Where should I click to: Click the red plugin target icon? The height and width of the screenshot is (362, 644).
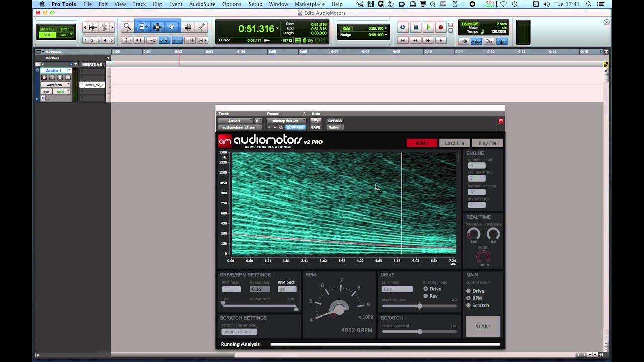point(500,121)
